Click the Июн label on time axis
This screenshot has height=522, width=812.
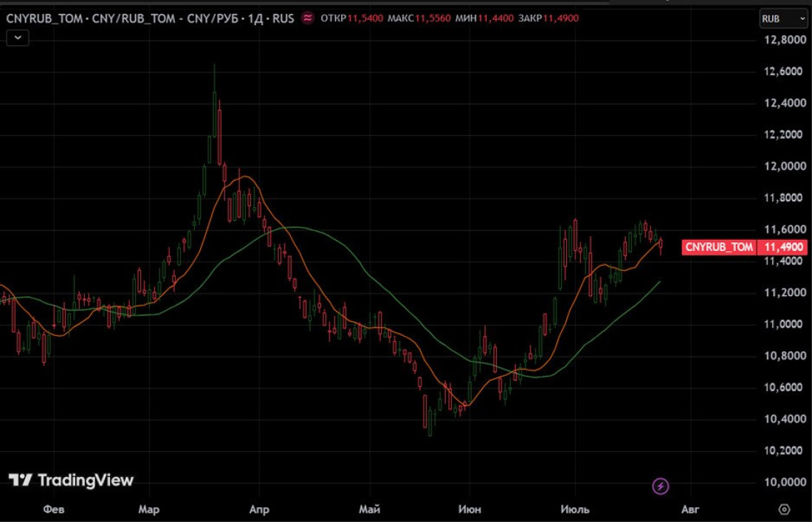tap(469, 509)
